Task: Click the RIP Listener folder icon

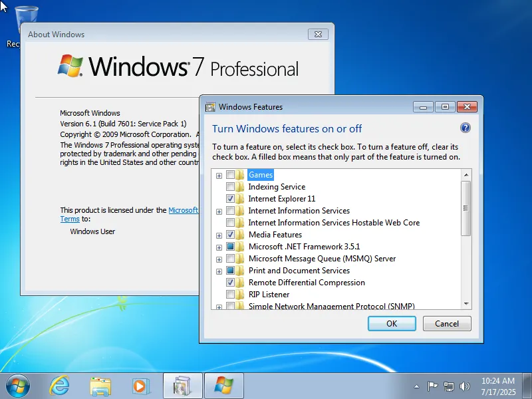Action: pyautogui.click(x=240, y=294)
